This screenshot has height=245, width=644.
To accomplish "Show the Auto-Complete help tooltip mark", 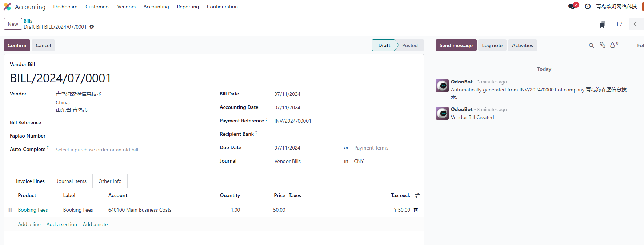I will pos(48,148).
